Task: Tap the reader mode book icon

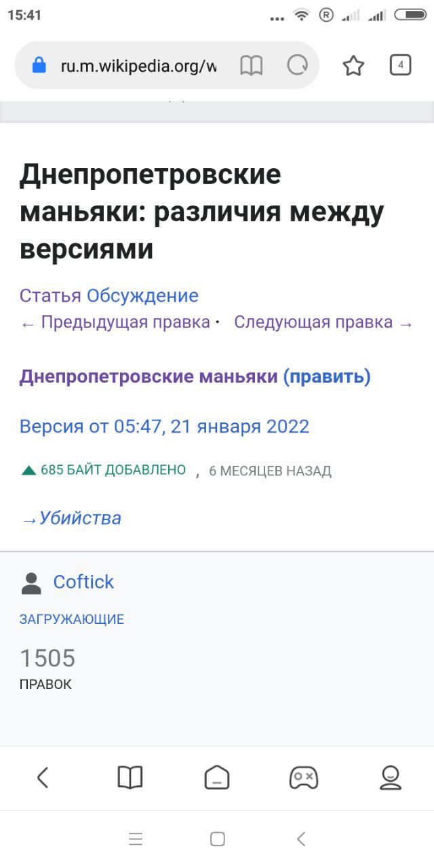Action: click(x=251, y=66)
